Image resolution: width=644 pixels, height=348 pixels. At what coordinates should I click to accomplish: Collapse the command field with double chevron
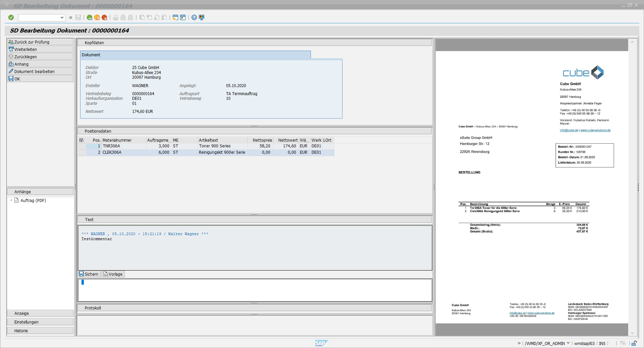click(x=71, y=17)
